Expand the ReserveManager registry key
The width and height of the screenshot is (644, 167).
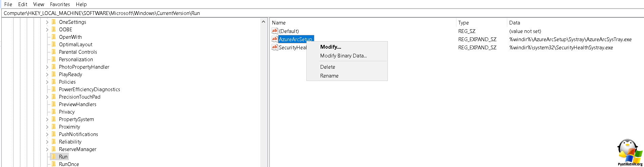(x=47, y=149)
